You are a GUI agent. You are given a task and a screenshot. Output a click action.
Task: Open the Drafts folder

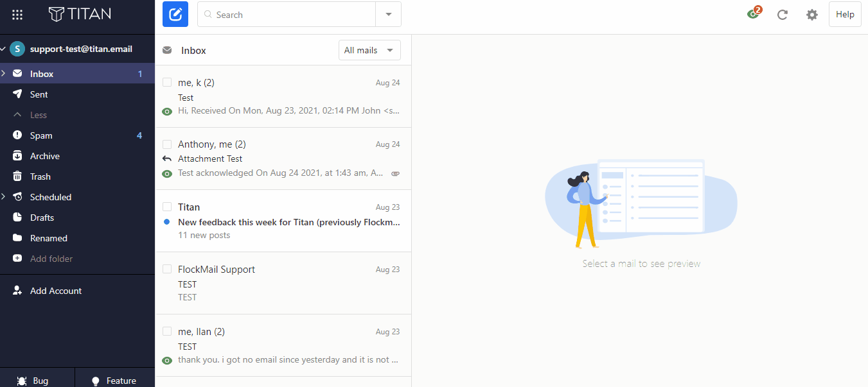click(x=77, y=218)
